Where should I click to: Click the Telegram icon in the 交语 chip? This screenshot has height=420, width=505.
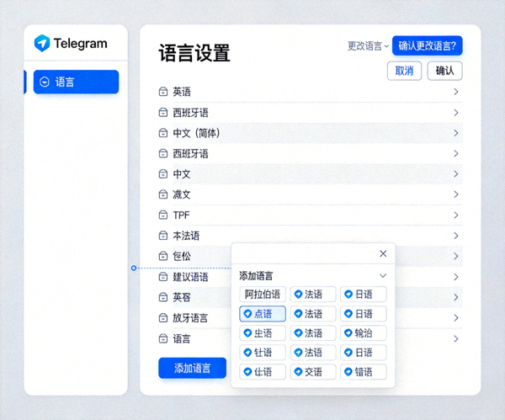click(x=298, y=372)
